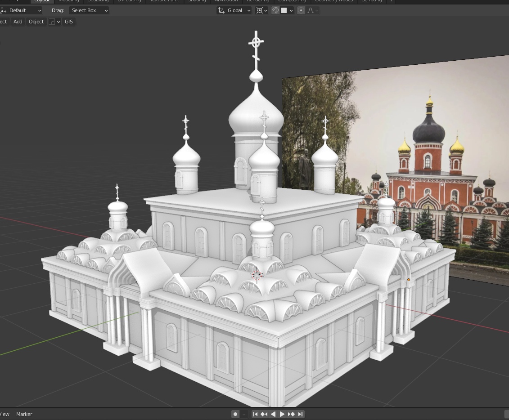The image size is (509, 420).
Task: Toggle proportional editing on
Action: tap(301, 10)
